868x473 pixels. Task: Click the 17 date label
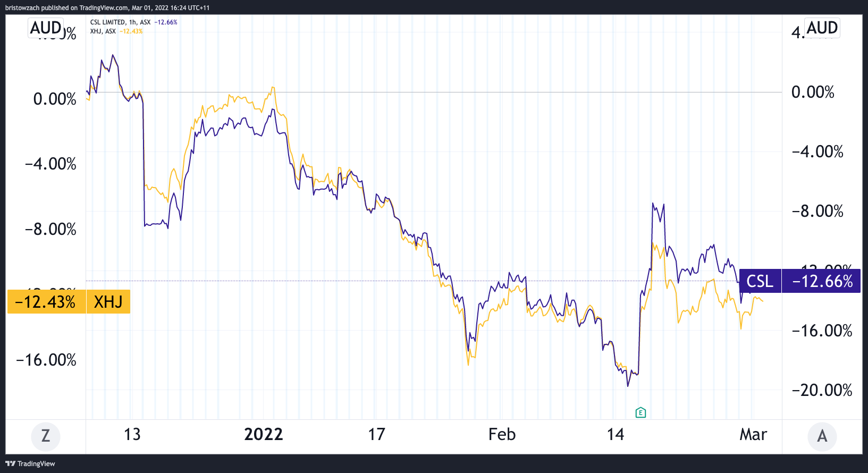(x=377, y=434)
